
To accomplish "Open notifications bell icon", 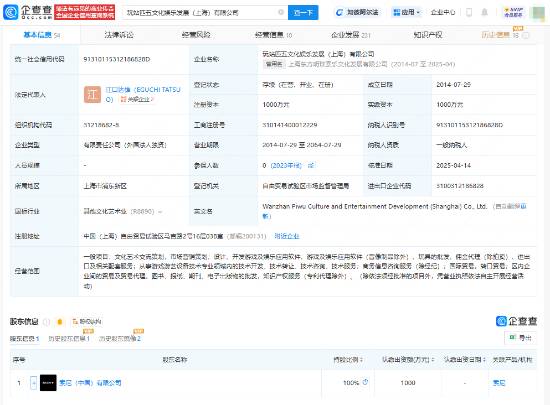I will (x=484, y=13).
